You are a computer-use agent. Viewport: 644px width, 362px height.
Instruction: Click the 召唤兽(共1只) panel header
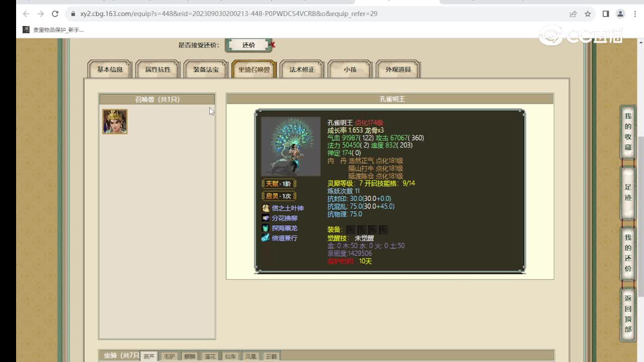coord(157,99)
